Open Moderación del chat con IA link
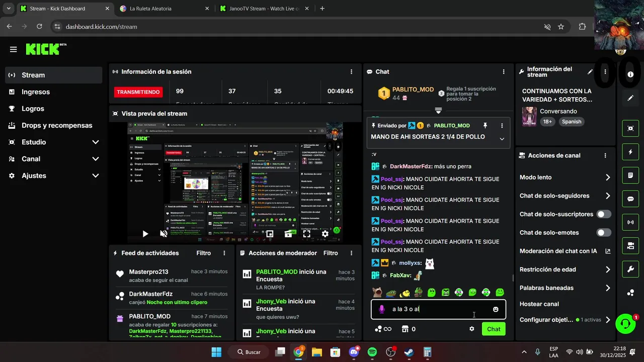Screen dimensions: 644x362 click(x=565, y=251)
